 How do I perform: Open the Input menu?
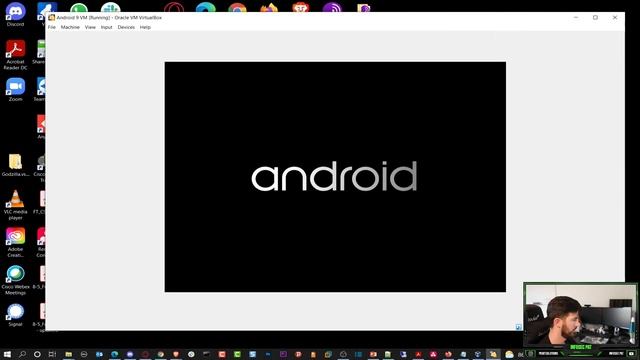click(107, 27)
